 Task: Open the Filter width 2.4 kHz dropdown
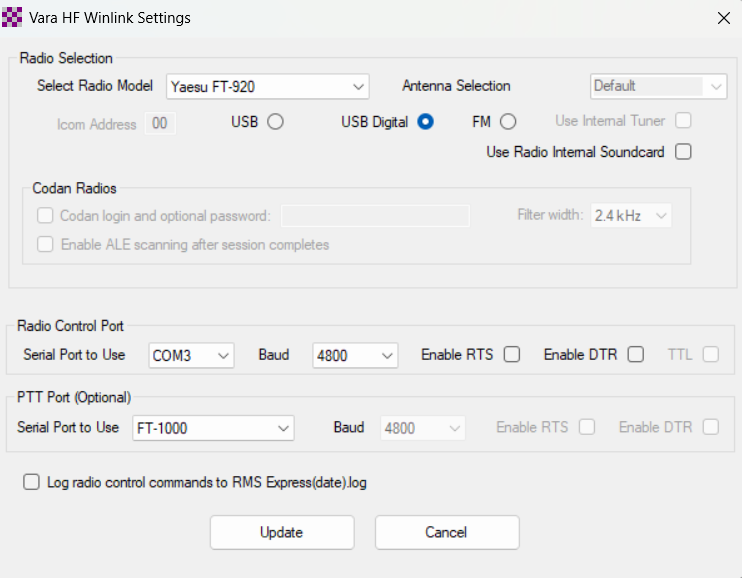[631, 215]
